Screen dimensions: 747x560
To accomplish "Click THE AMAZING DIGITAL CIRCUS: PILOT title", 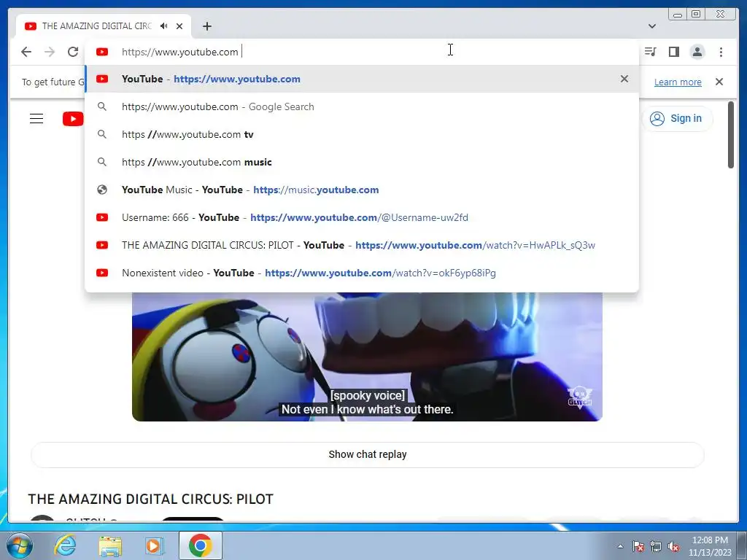I will [x=150, y=499].
